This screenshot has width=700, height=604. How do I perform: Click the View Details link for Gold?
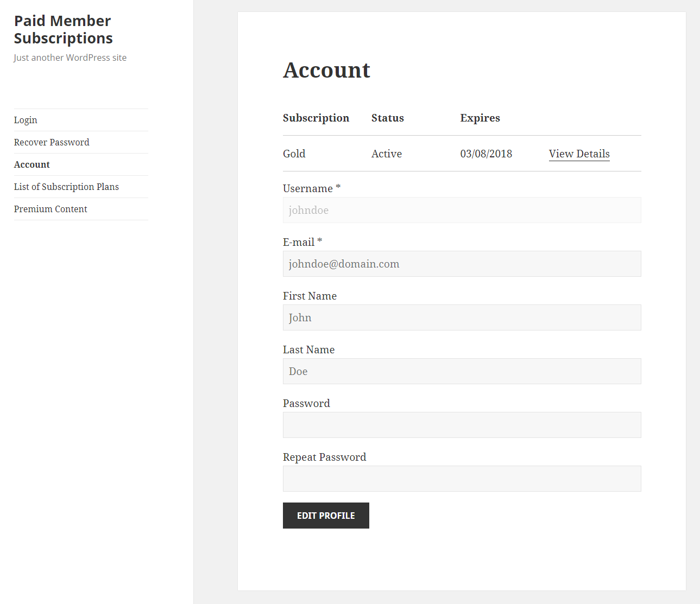click(579, 154)
